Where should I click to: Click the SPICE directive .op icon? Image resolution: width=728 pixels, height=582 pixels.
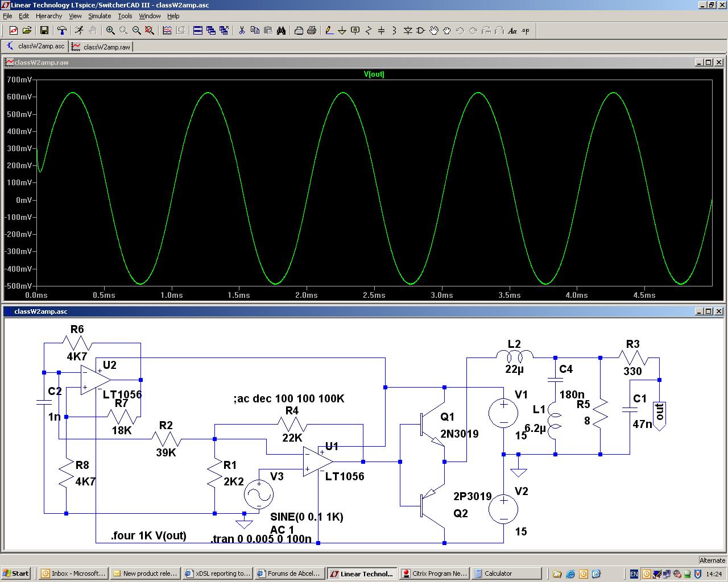(526, 31)
